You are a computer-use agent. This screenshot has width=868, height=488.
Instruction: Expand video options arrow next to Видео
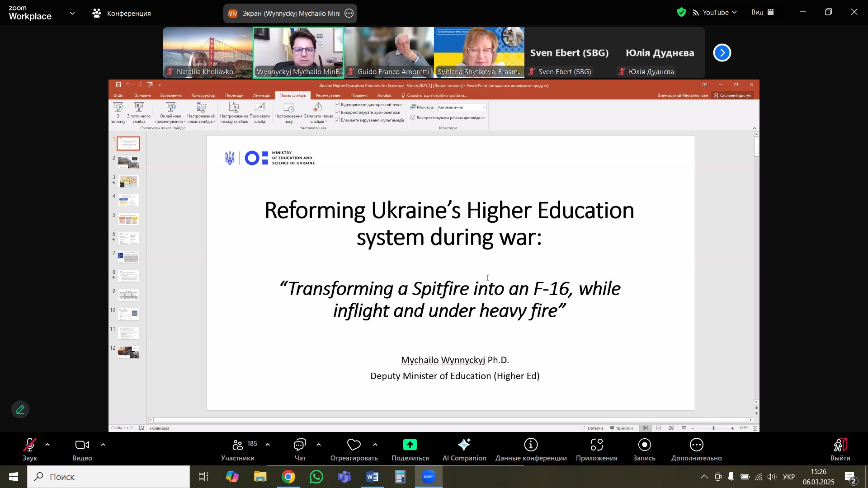[x=103, y=446]
